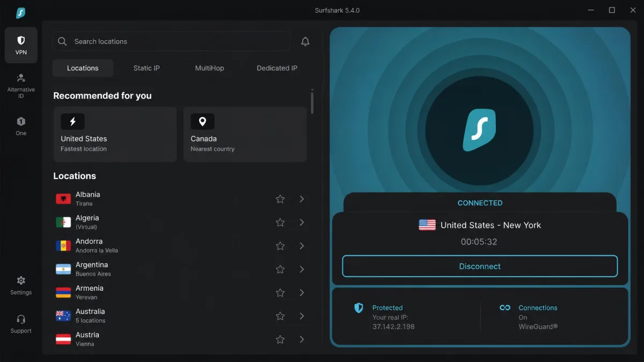Click the search magnifier icon
Viewport: 644px width, 362px height.
[x=62, y=41]
